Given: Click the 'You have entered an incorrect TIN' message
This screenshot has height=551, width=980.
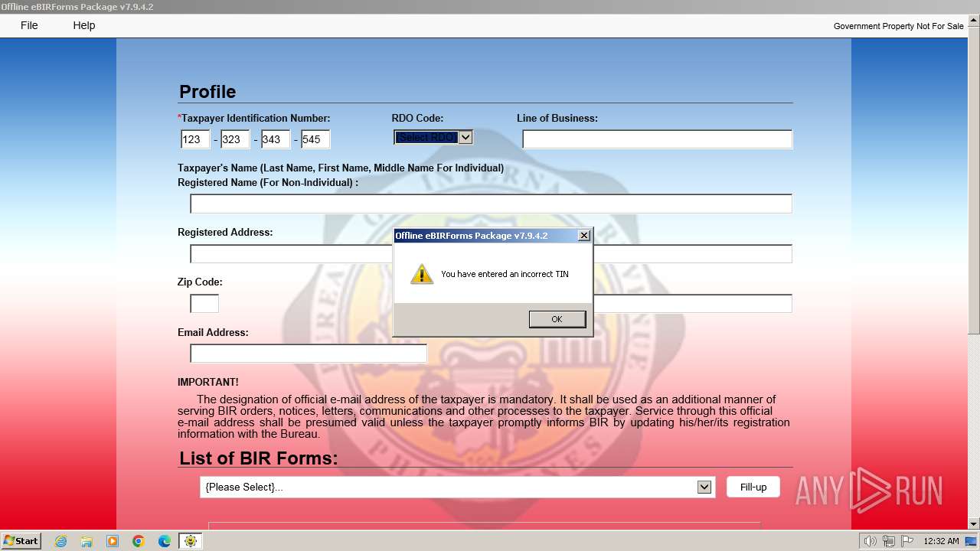Looking at the screenshot, I should 505,274.
